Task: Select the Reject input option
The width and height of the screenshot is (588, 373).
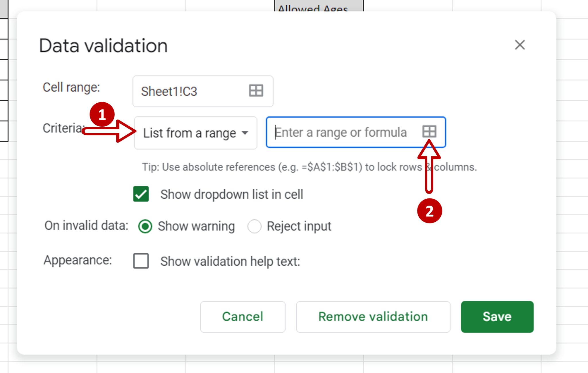Action: pos(254,226)
